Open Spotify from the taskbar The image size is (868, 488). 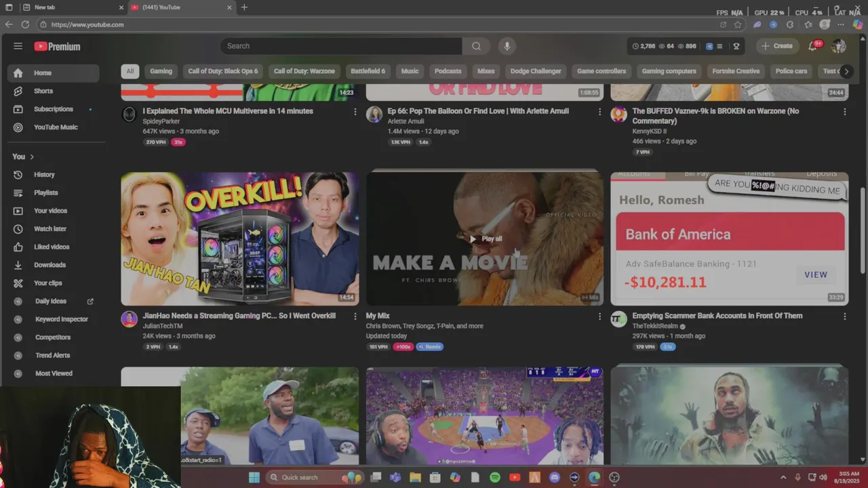click(x=495, y=477)
